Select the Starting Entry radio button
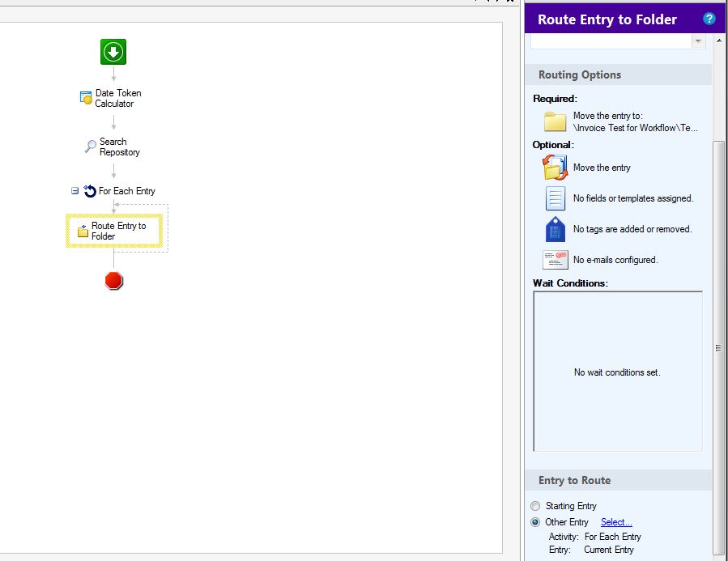This screenshot has height=561, width=728. pos(535,506)
